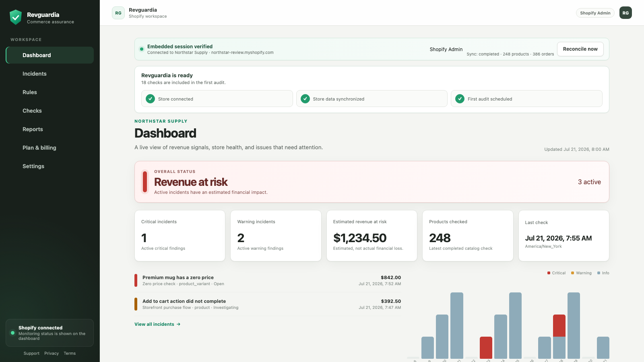
Task: Open the Premium mug zero price incident
Action: tap(268, 280)
